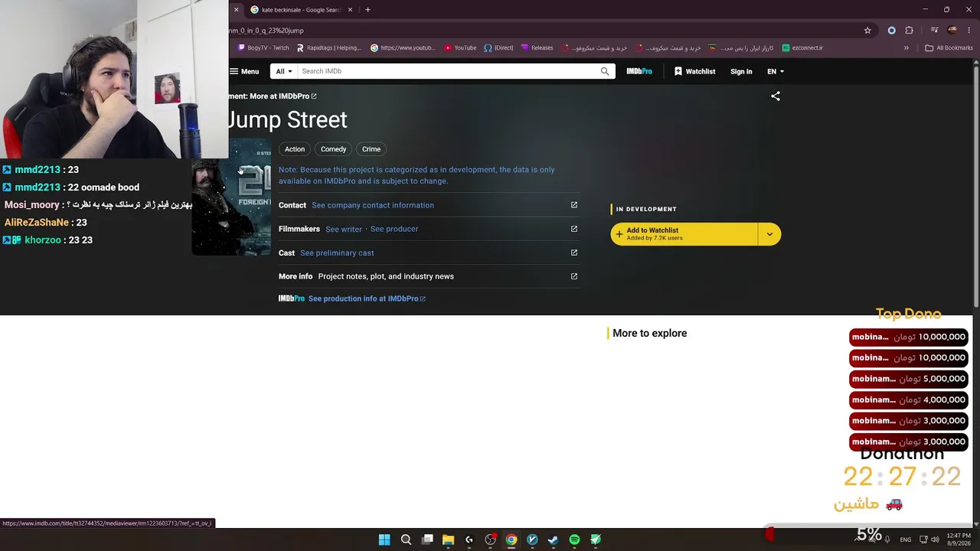Expand the watchlist options chevron
The height and width of the screenshot is (551, 980).
pos(769,234)
